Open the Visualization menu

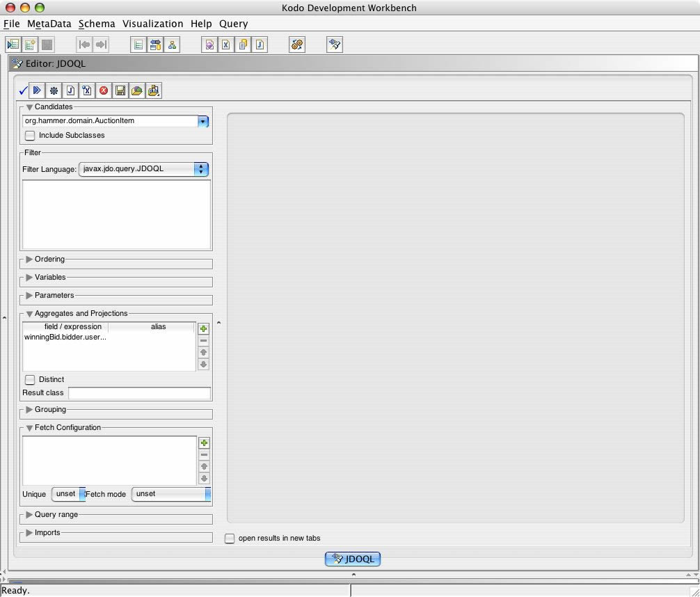152,24
